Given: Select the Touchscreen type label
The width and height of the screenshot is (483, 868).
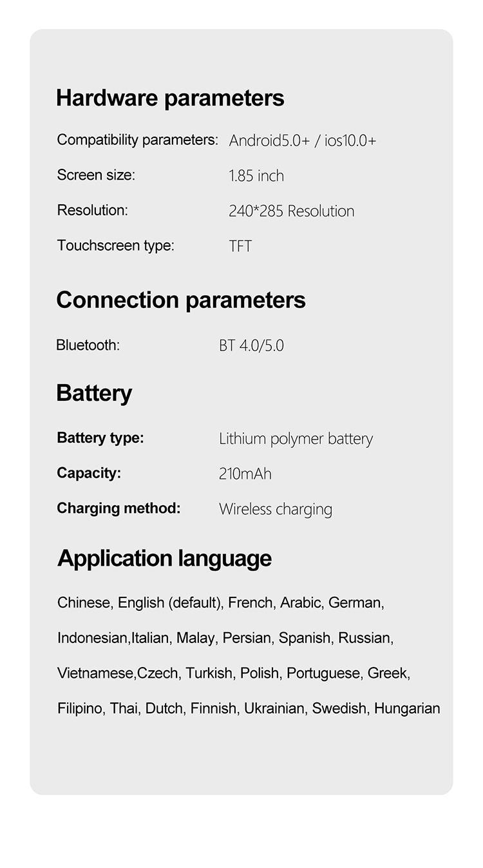Looking at the screenshot, I should pyautogui.click(x=115, y=246).
